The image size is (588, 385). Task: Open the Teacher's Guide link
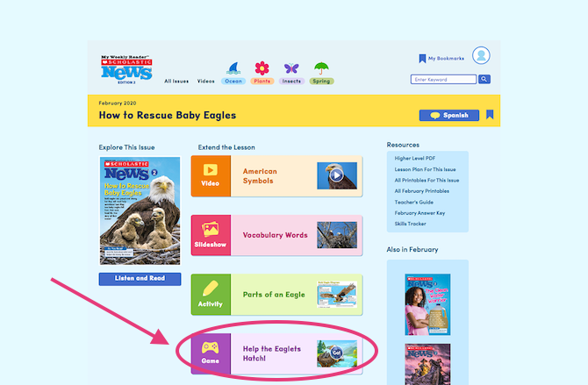[x=414, y=202]
